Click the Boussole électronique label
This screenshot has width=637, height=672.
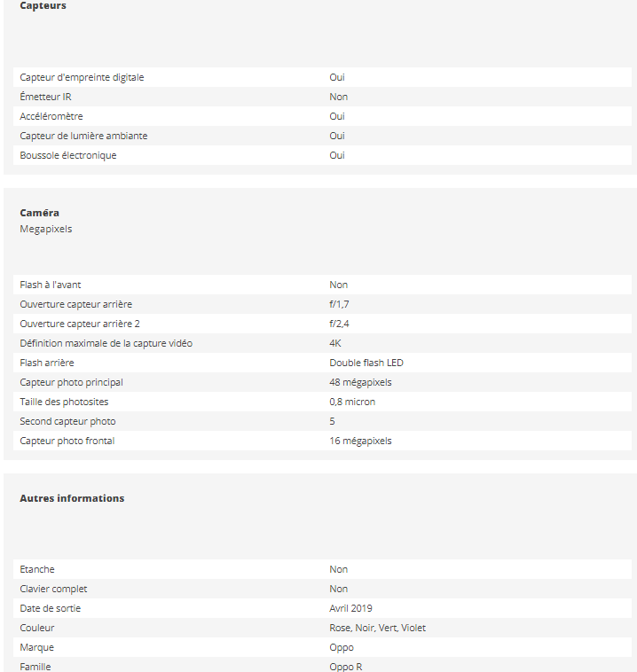coord(68,155)
